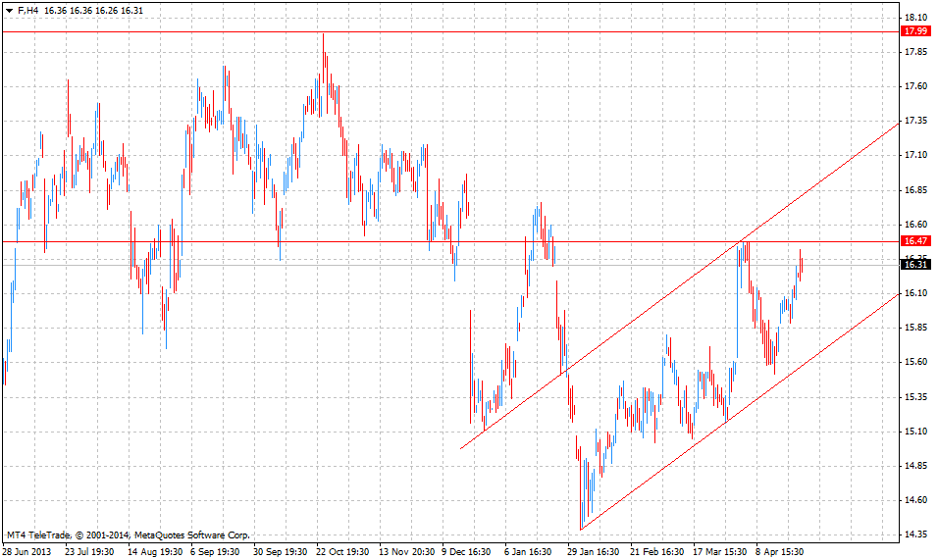Screen dimensions: 938x560
Task: Click the 17.10 price axis label
Action: (915, 155)
